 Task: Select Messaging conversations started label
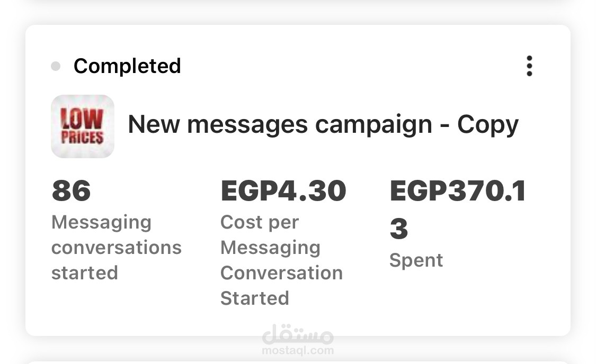pyautogui.click(x=117, y=247)
